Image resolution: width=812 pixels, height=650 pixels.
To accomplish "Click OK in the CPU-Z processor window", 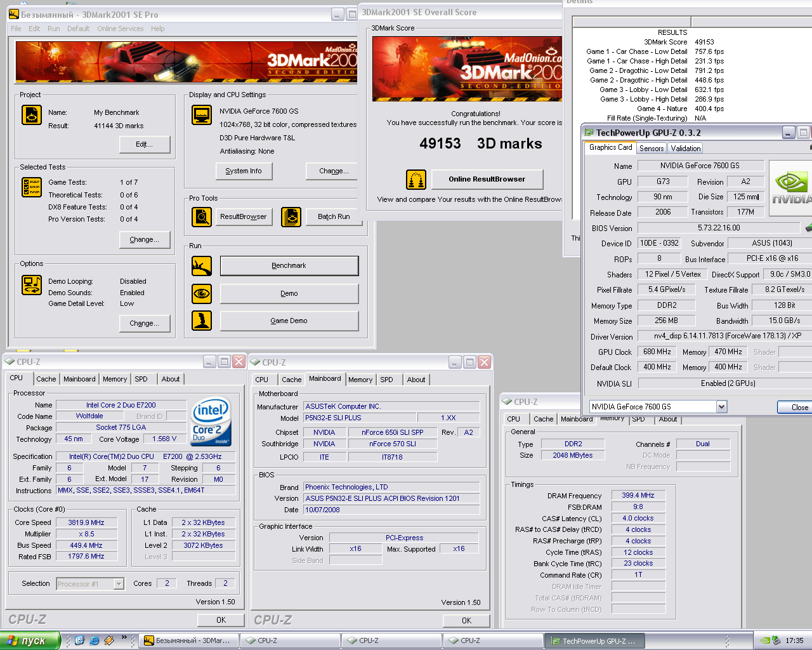I will click(x=221, y=620).
